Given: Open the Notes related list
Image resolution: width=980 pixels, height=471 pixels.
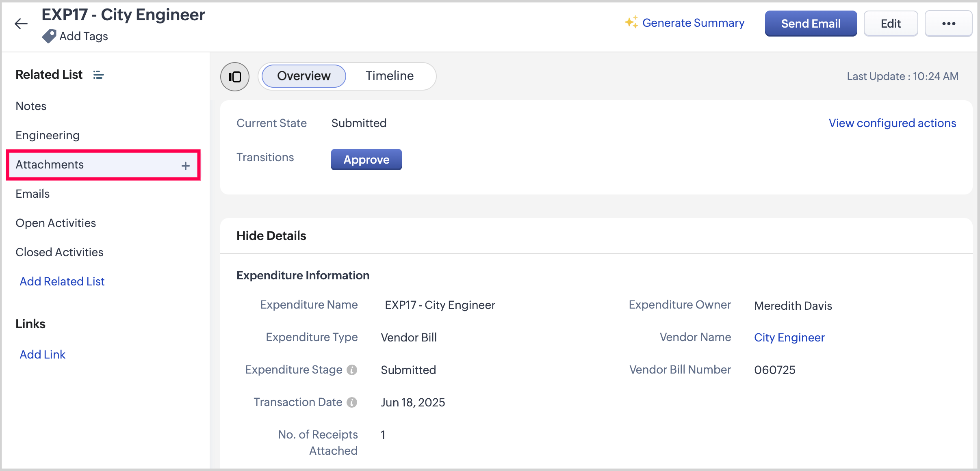Looking at the screenshot, I should tap(31, 106).
